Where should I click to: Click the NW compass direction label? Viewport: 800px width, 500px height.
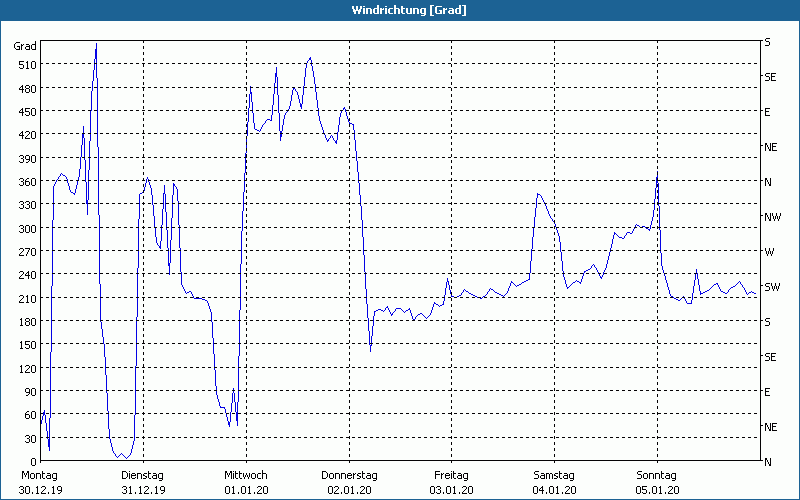(x=771, y=217)
